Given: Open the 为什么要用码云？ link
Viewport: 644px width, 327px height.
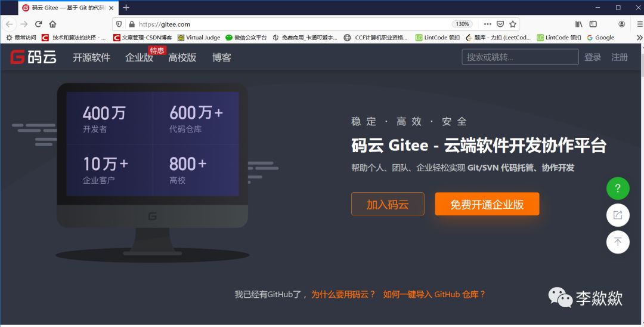Looking at the screenshot, I should tap(343, 294).
